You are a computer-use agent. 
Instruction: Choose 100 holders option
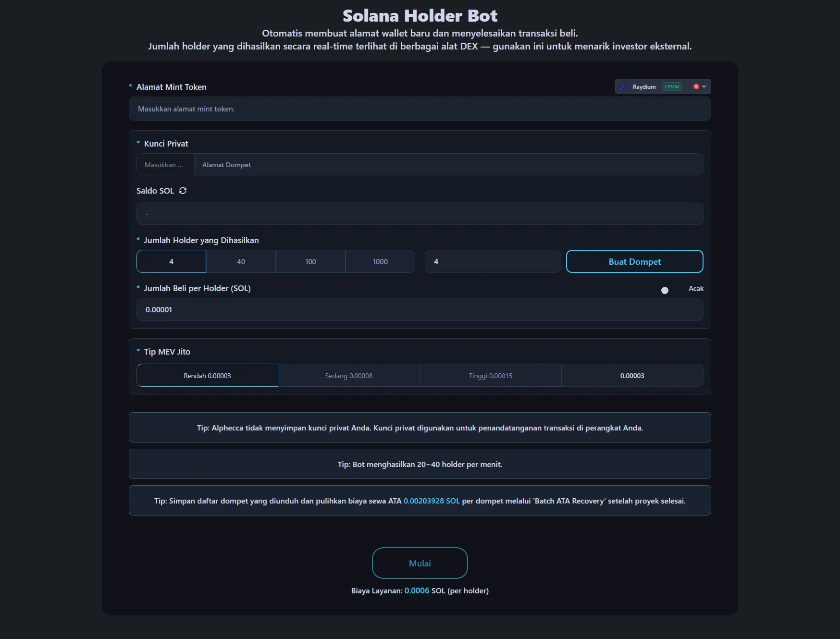(x=310, y=262)
